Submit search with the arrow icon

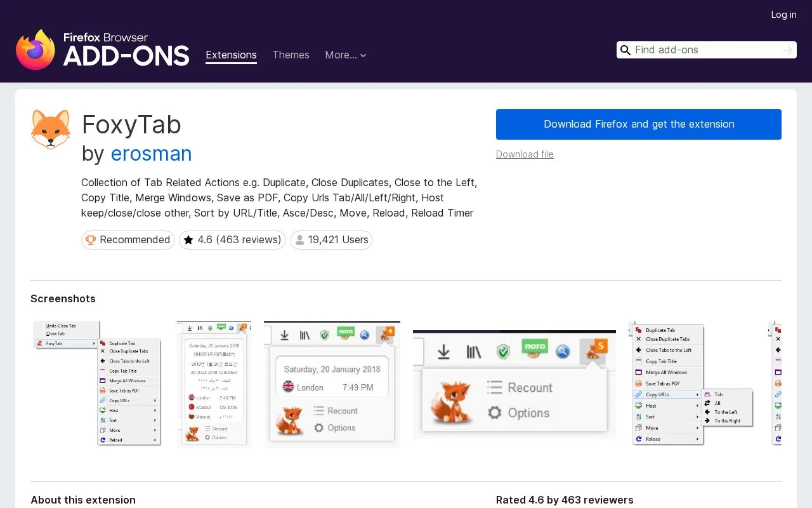pyautogui.click(x=788, y=50)
